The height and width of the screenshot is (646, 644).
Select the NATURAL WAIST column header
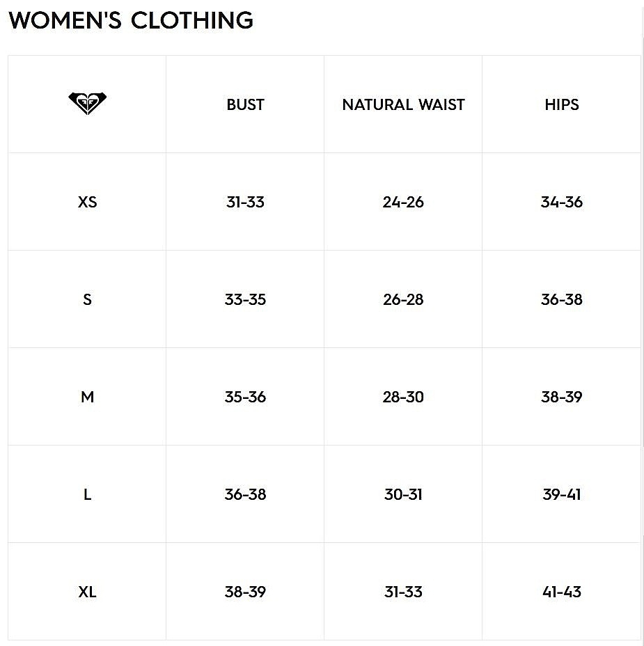pos(403,104)
